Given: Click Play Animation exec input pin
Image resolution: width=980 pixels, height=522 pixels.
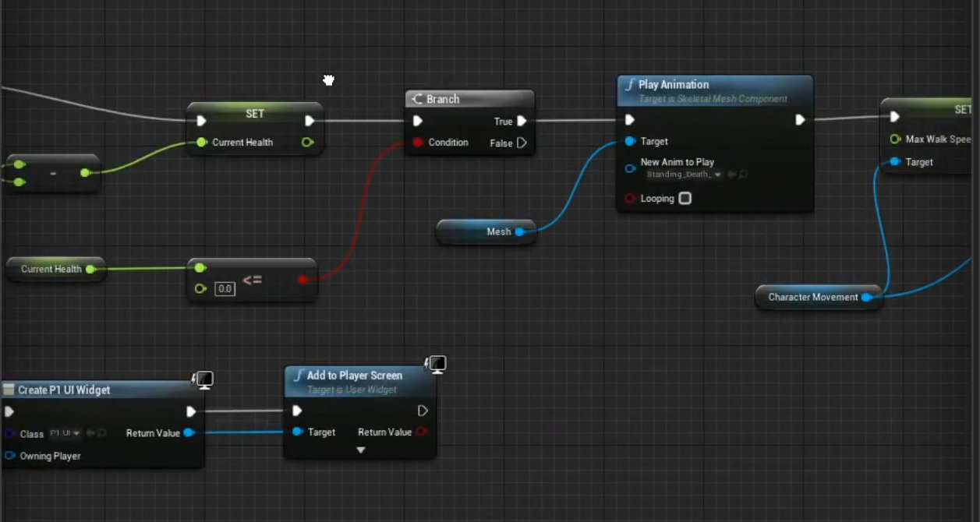Looking at the screenshot, I should (630, 120).
